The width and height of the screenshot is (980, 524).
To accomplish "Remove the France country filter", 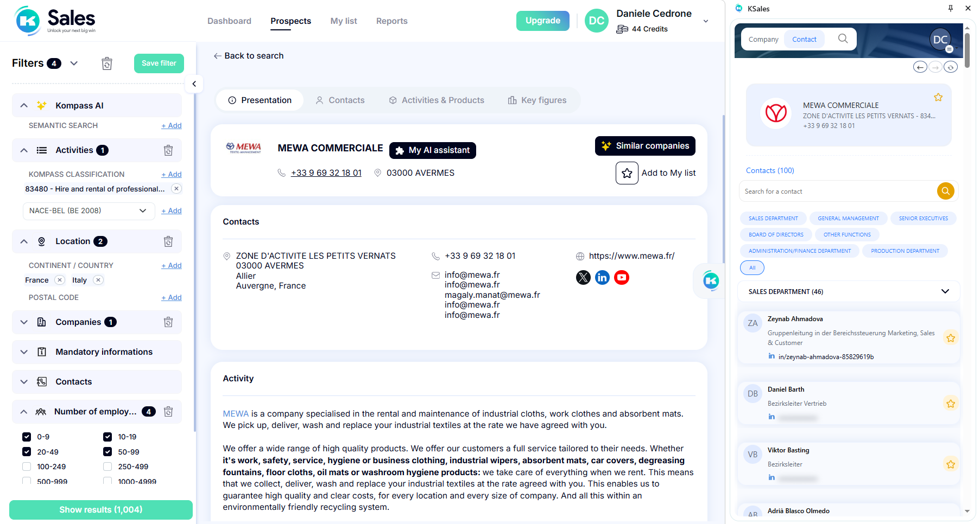I will coord(60,280).
